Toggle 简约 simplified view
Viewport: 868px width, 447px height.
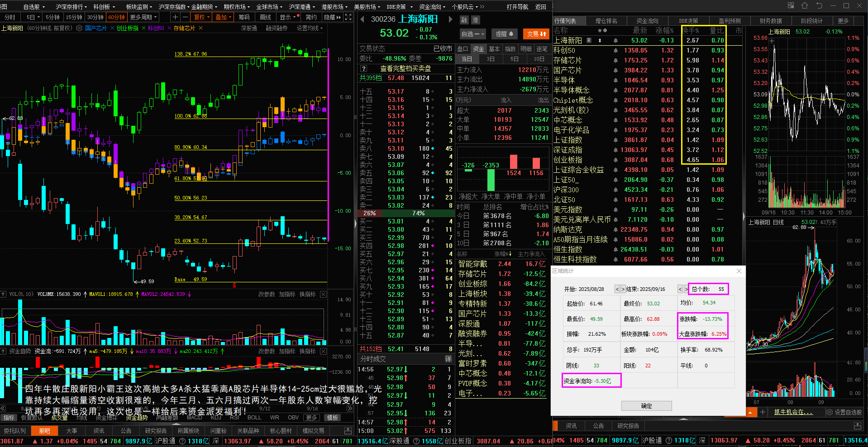point(311,17)
